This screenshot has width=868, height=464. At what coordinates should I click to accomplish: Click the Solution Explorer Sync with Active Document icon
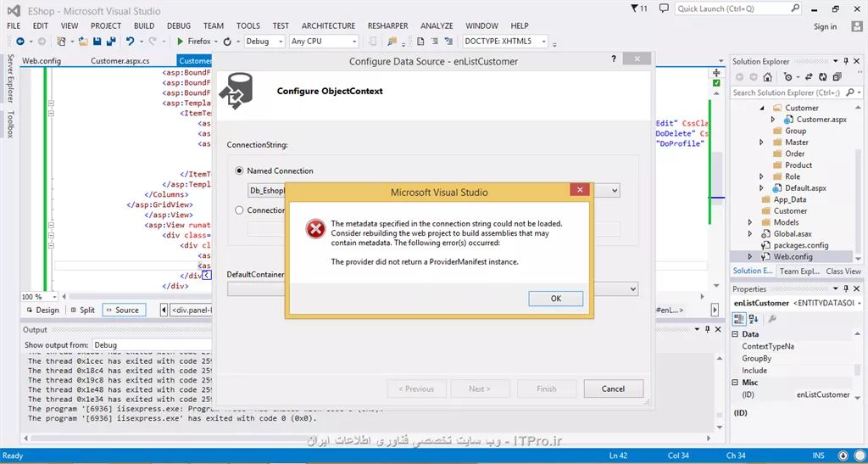point(810,77)
